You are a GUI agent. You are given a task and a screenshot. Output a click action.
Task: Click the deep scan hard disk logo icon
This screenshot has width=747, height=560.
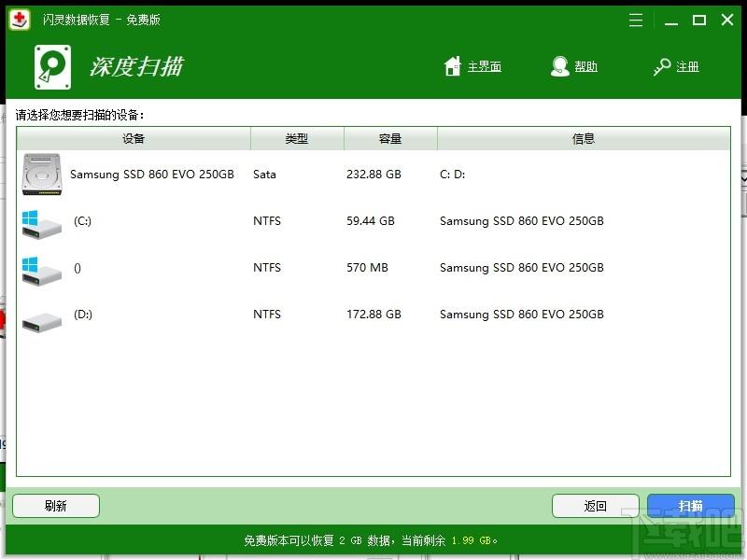click(x=53, y=67)
